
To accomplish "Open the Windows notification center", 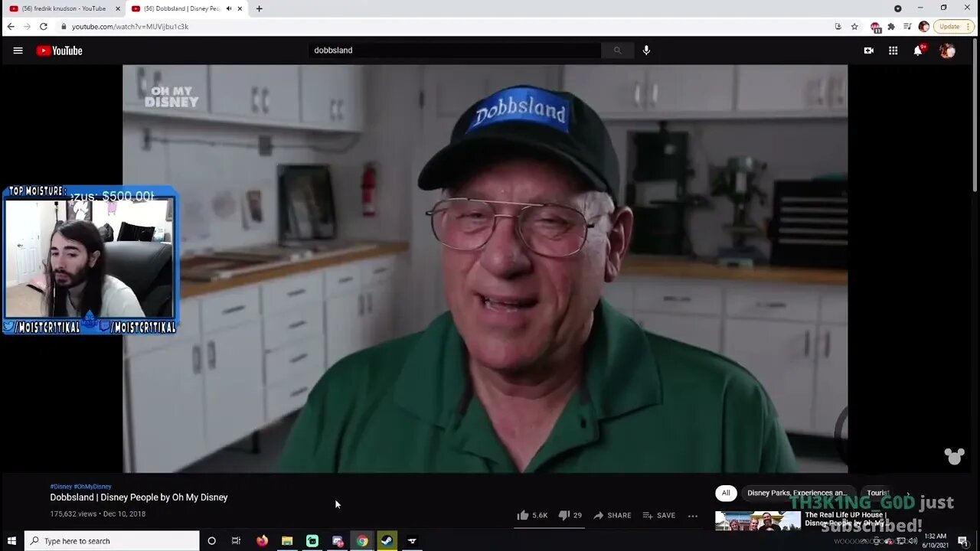I will point(962,541).
